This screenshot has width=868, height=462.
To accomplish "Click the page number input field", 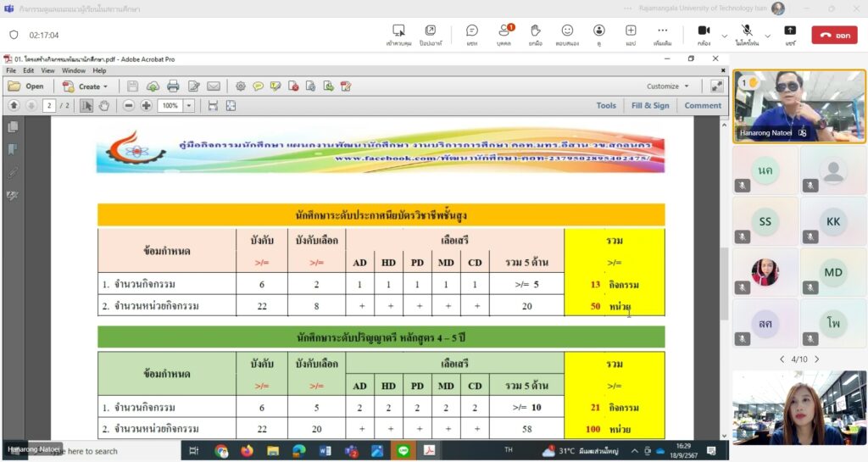I will click(x=50, y=106).
